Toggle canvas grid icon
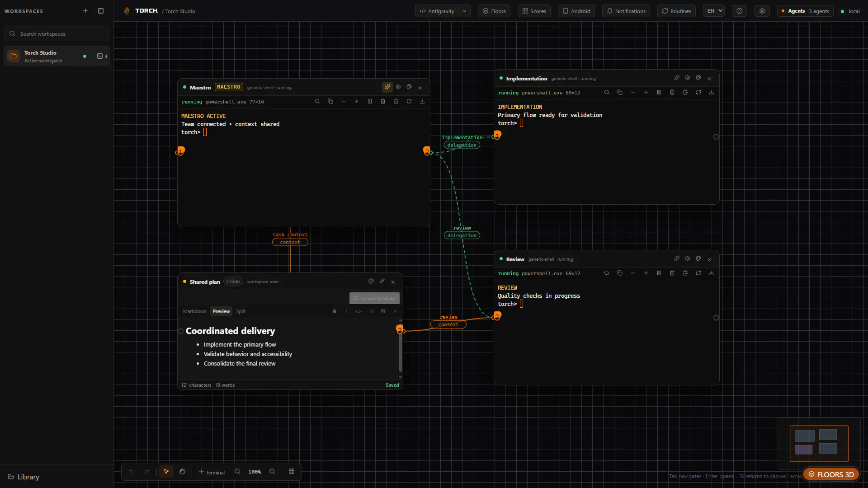 pyautogui.click(x=292, y=471)
